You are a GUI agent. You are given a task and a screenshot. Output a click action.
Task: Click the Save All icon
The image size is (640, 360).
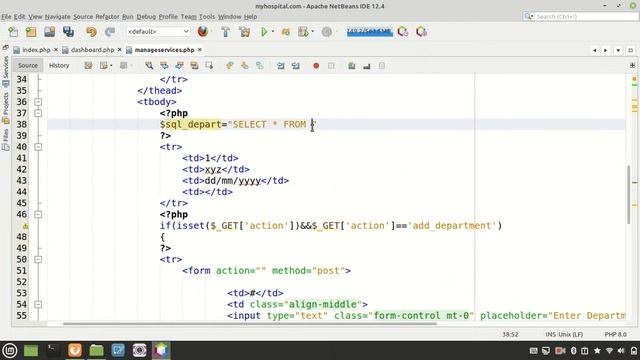coord(68,32)
